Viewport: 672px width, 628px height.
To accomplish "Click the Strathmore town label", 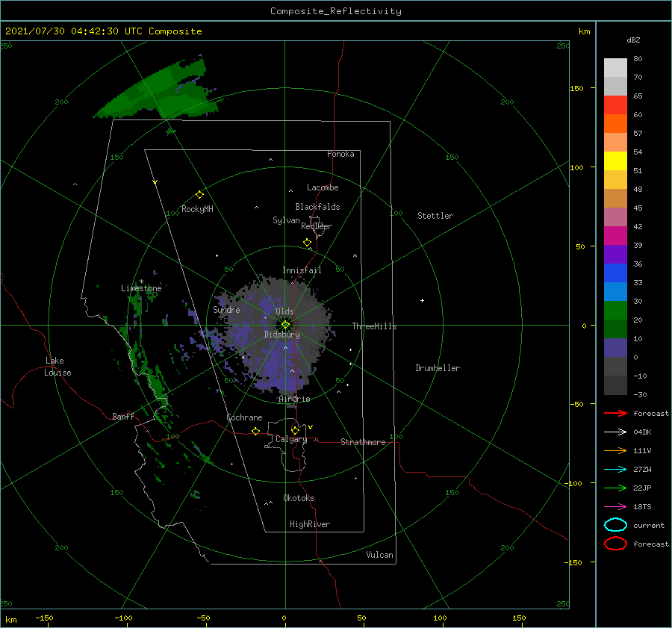I will (x=363, y=442).
